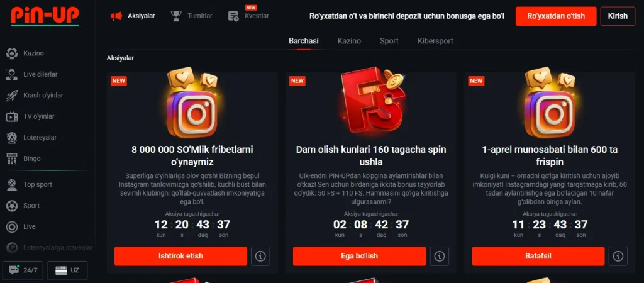The width and height of the screenshot is (644, 283).
Task: Open the UZ language selector
Action: (x=67, y=270)
